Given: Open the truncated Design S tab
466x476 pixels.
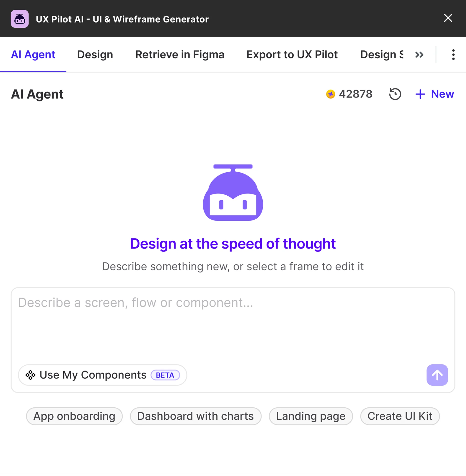Looking at the screenshot, I should point(382,54).
